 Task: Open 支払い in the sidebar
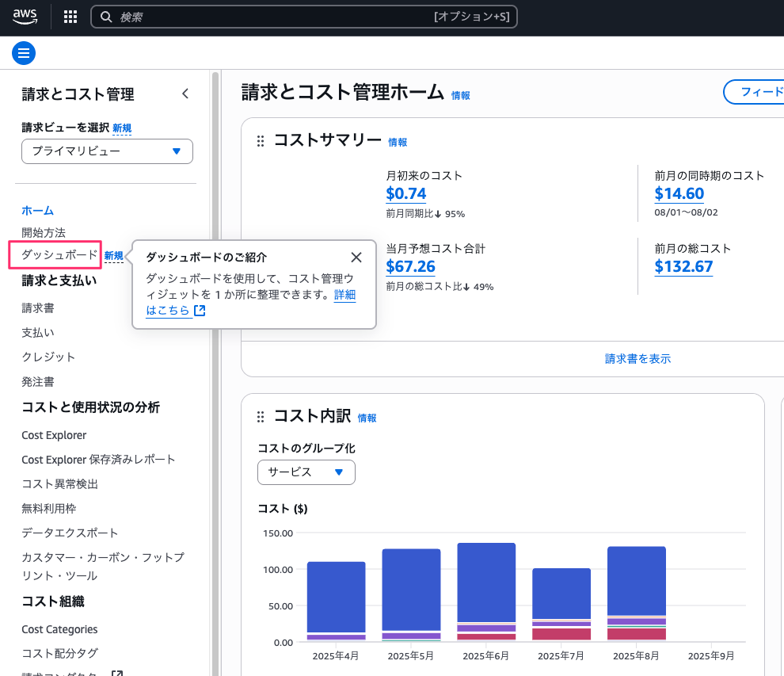click(38, 333)
